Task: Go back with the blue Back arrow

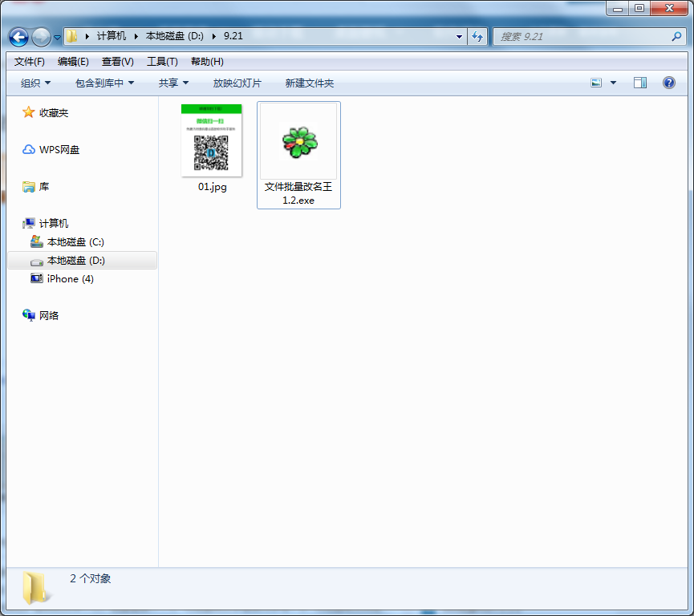Action: [18, 37]
